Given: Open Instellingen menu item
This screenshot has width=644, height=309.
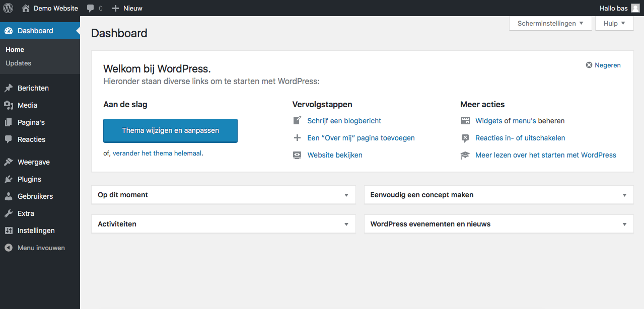Looking at the screenshot, I should pos(36,230).
